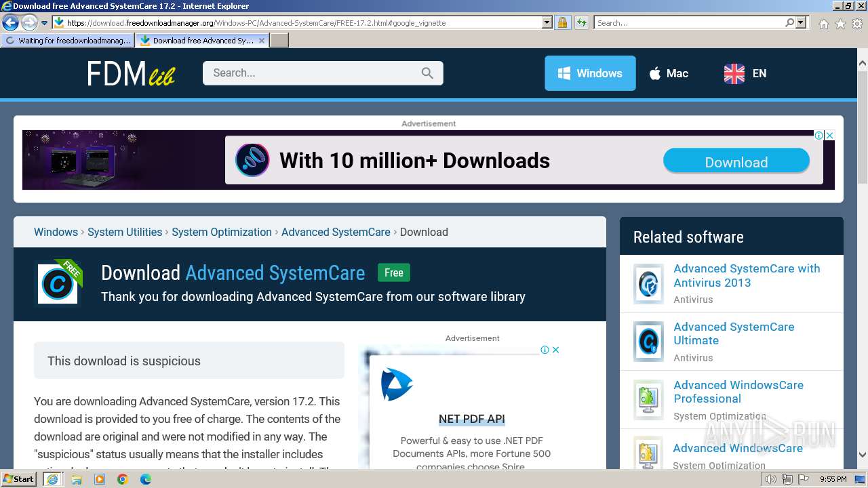Launch Microsoft Edge from the taskbar
Viewport: 868px width, 488px height.
[x=146, y=479]
